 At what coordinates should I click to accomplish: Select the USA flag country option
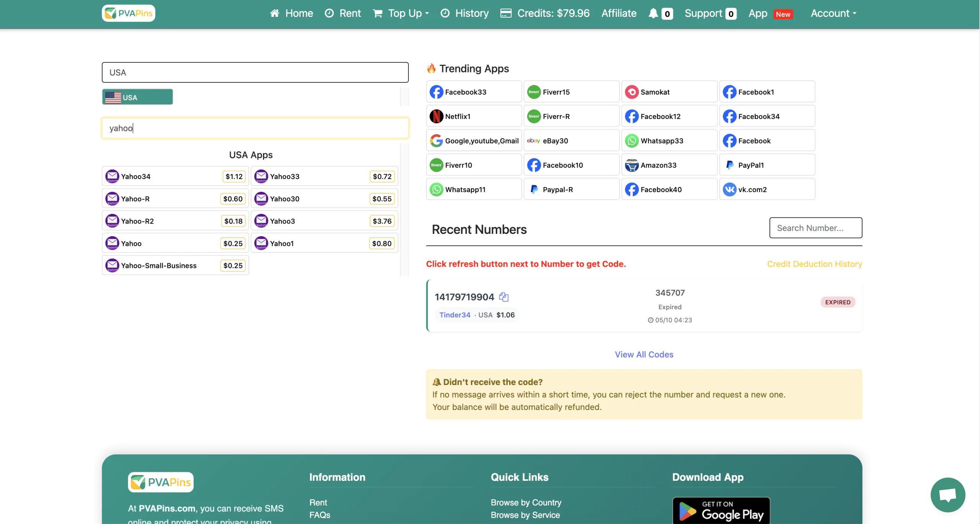tap(137, 97)
